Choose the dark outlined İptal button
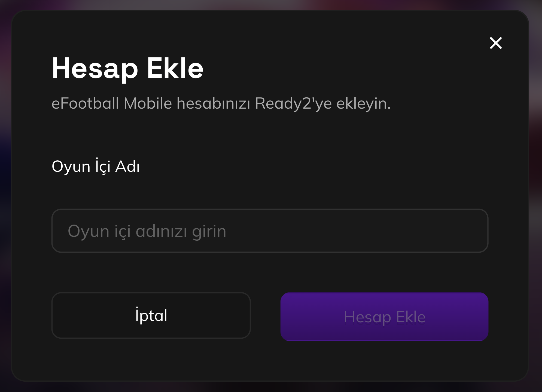 coord(151,316)
